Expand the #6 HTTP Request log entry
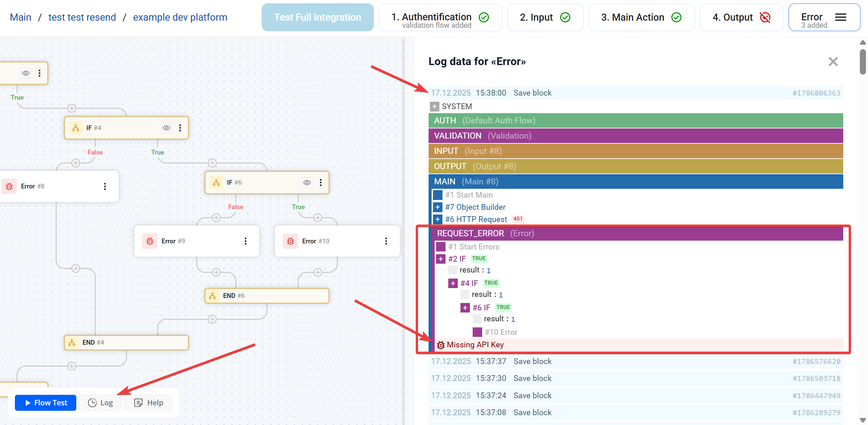The height and width of the screenshot is (425, 868). [x=438, y=219]
